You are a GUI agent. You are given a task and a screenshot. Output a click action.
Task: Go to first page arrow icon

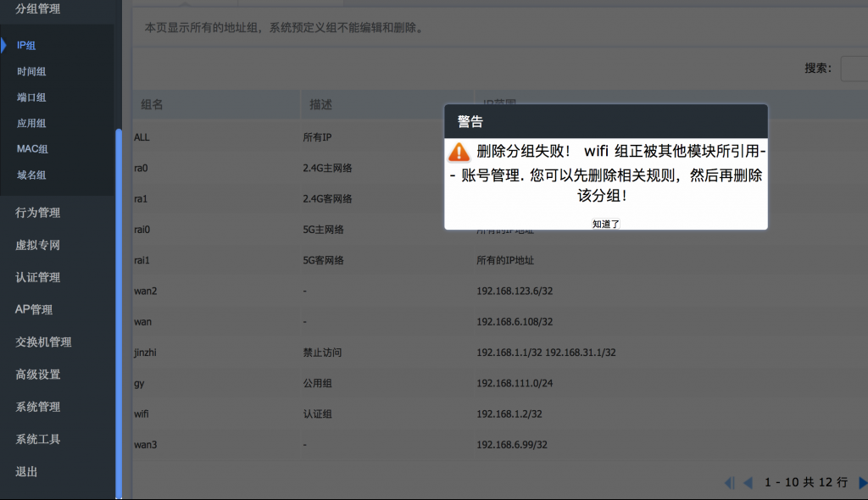click(730, 483)
